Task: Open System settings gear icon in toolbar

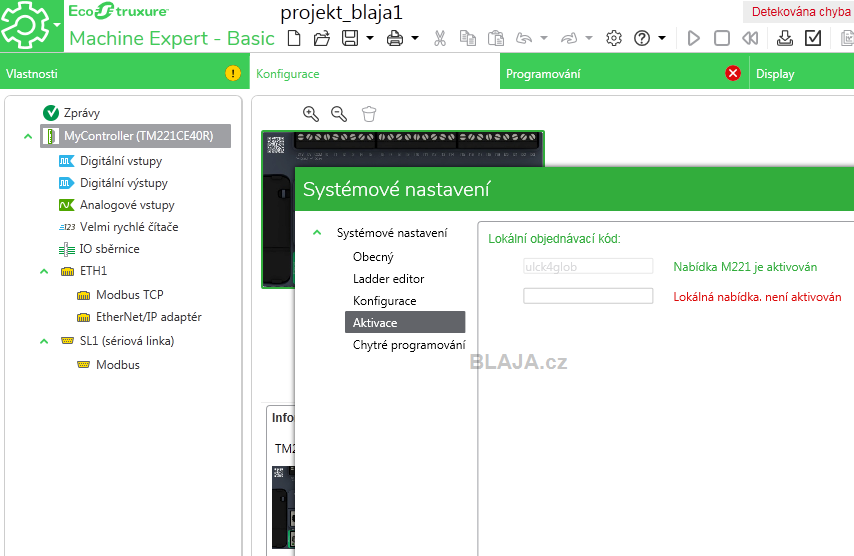Action: (614, 38)
